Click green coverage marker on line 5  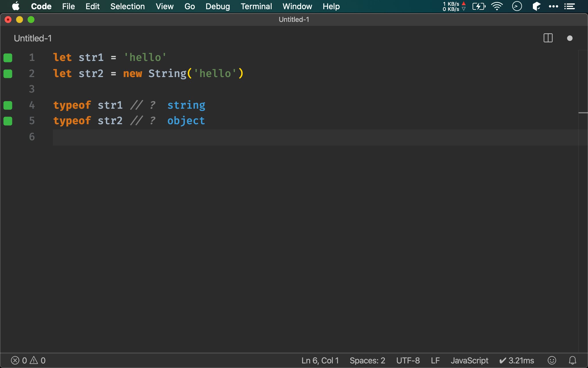8,121
